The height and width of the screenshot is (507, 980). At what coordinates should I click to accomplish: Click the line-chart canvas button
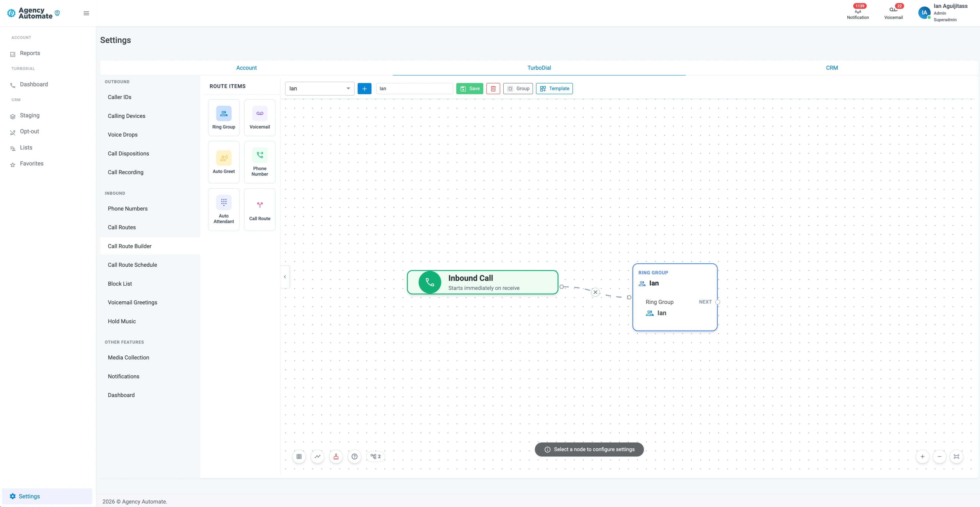[x=318, y=456]
